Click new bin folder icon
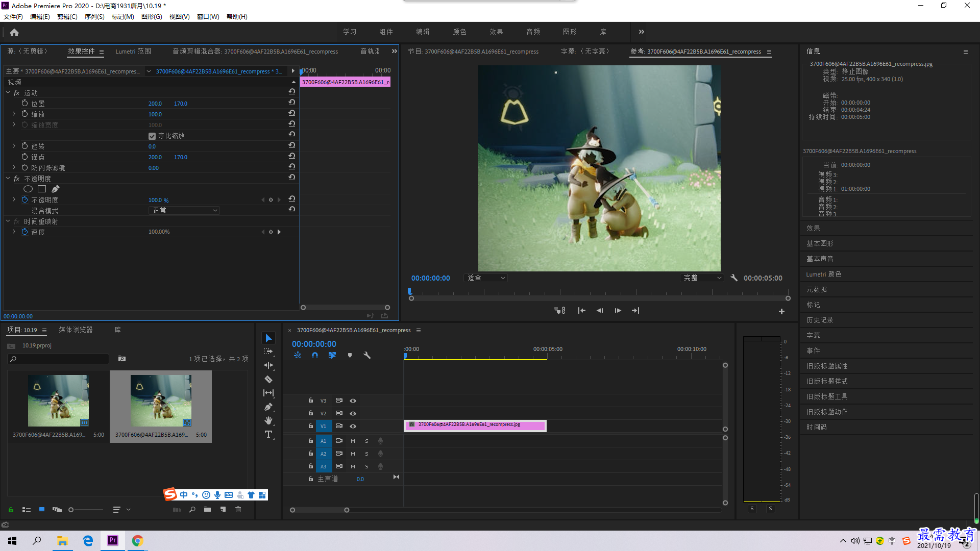The height and width of the screenshot is (551, 980). tap(207, 509)
